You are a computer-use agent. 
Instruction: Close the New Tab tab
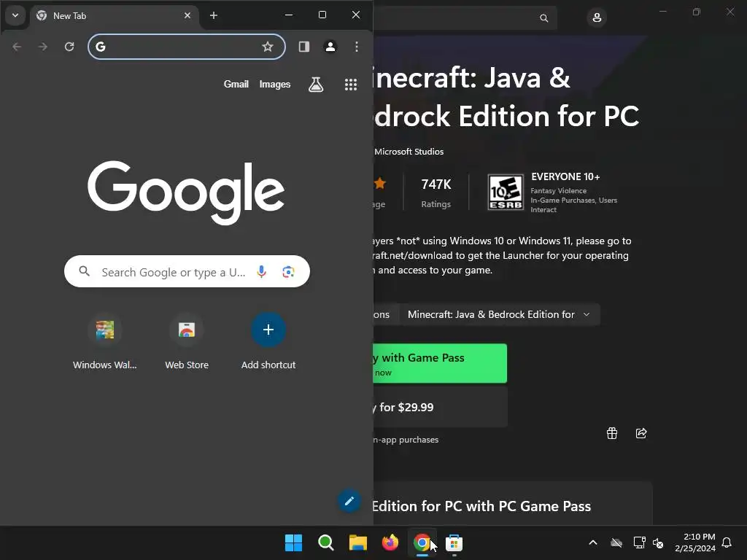pos(187,16)
